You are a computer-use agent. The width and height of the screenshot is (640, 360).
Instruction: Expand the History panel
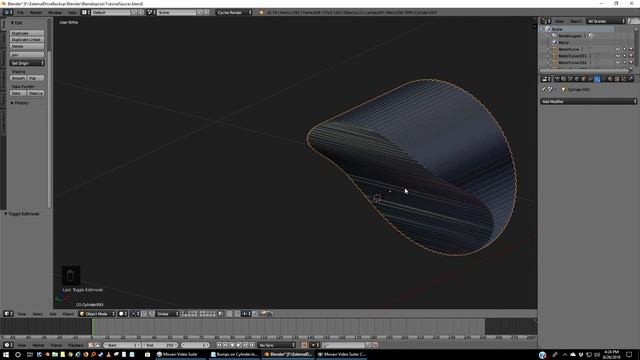(x=20, y=103)
